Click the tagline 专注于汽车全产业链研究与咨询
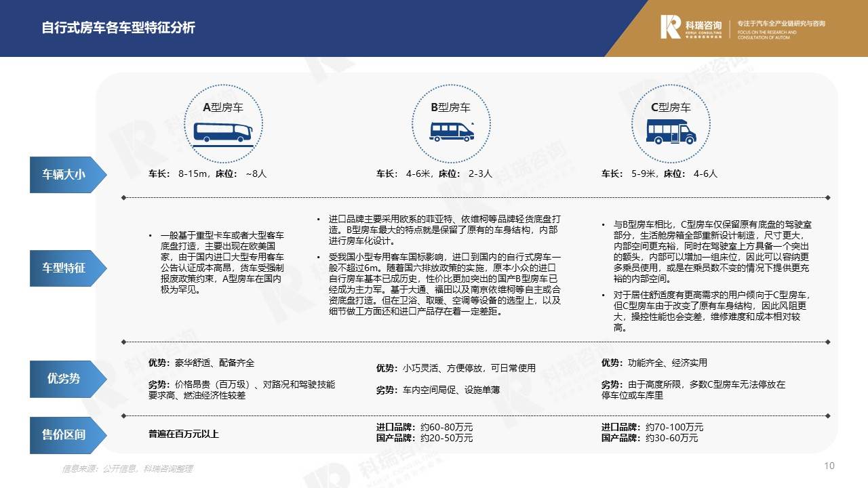The width and height of the screenshot is (868, 488). point(781,24)
